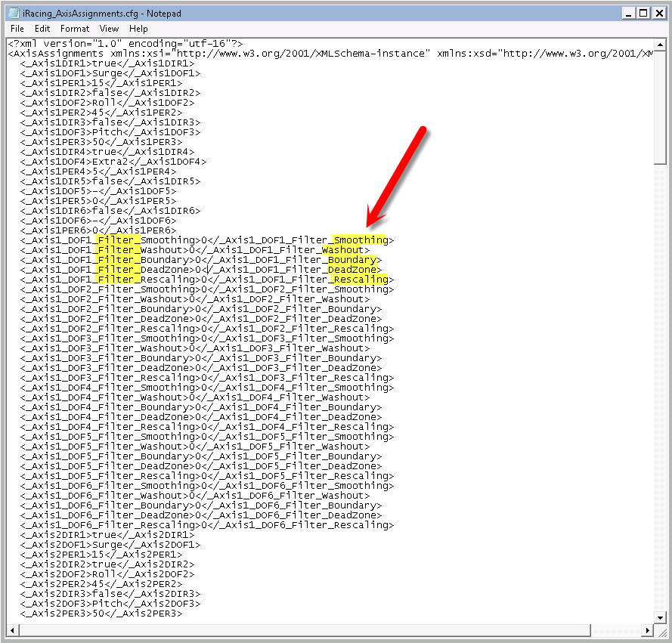Image resolution: width=672 pixels, height=643 pixels.
Task: Click the highlighted _Axis1_DOF1_Filter_Washout line
Action: (195, 250)
